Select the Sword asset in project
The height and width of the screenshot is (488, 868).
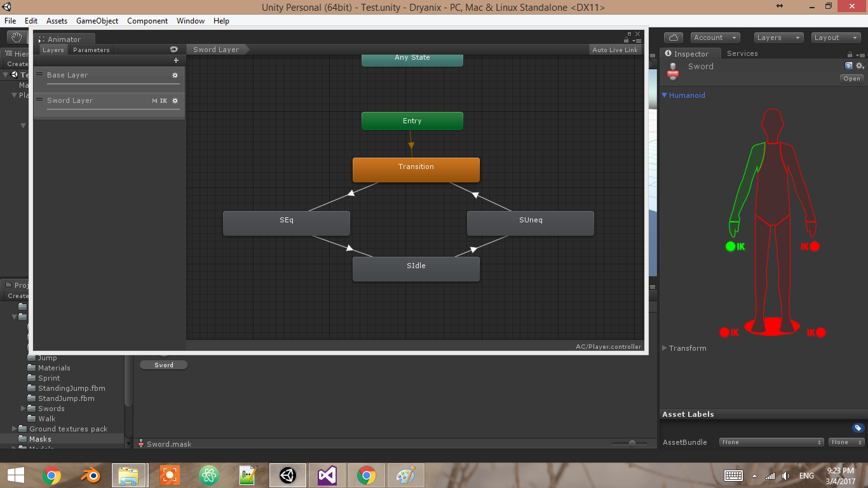[163, 365]
